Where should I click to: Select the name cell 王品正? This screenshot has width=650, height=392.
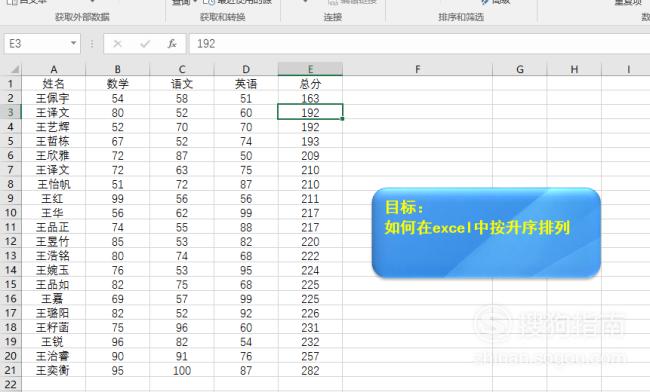pyautogui.click(x=53, y=227)
